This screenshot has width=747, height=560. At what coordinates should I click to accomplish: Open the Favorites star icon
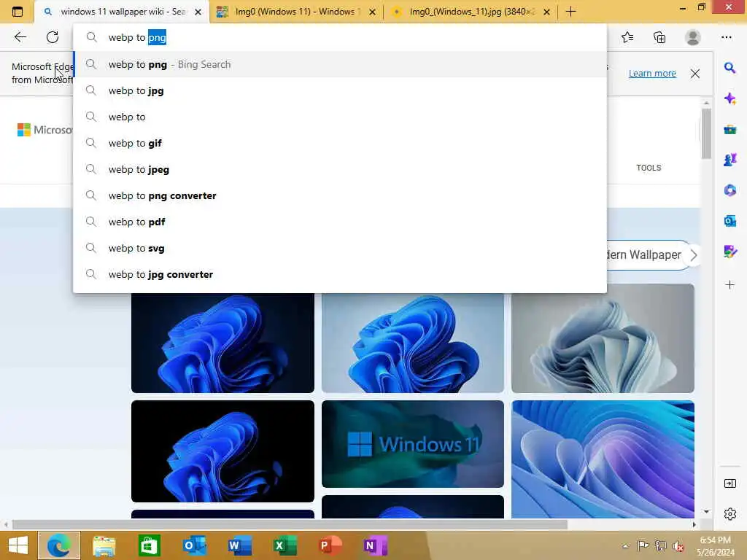click(x=627, y=37)
